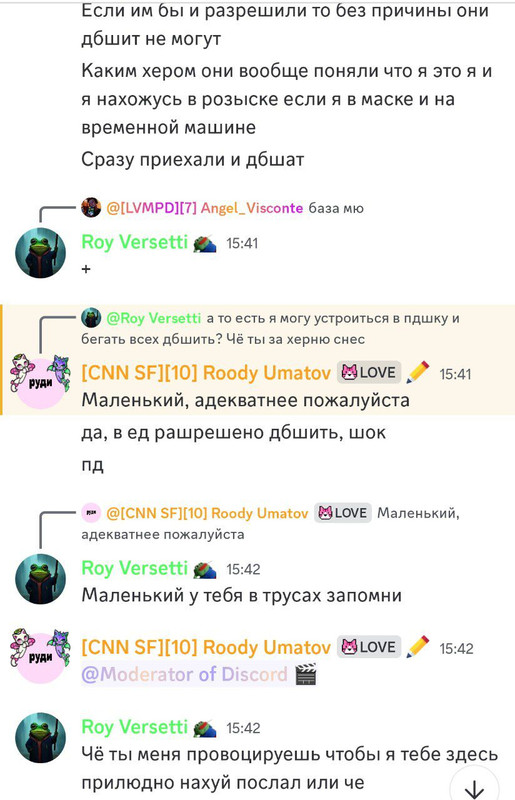The image size is (515, 800).
Task: Open small Angel_Visconte reply avatar
Action: coord(91,208)
